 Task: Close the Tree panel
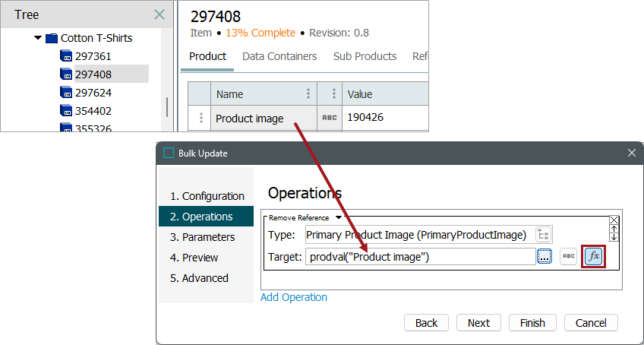coord(159,14)
